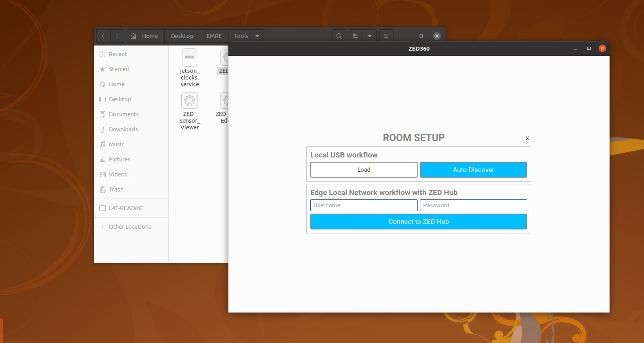The image size is (644, 343).
Task: Open the hamburger menu in the file manager
Action: tap(386, 36)
